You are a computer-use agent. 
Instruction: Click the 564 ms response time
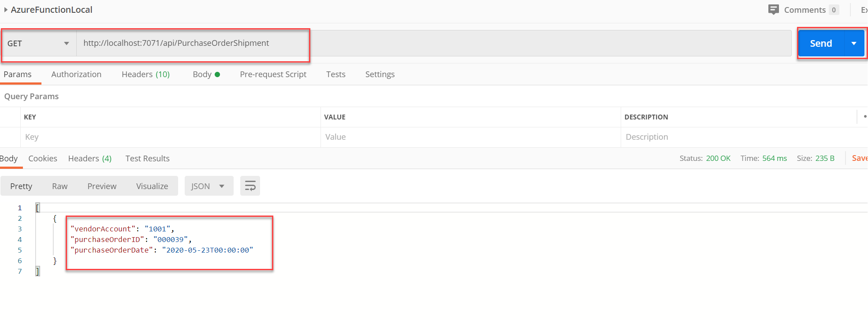(775, 158)
